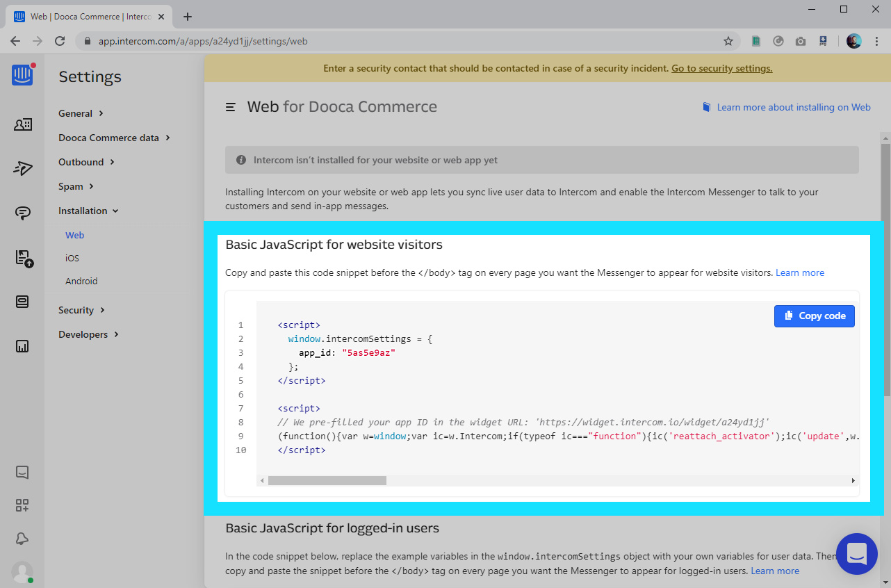This screenshot has width=891, height=588.
Task: Open a new browser tab with plus
Action: (x=188, y=17)
